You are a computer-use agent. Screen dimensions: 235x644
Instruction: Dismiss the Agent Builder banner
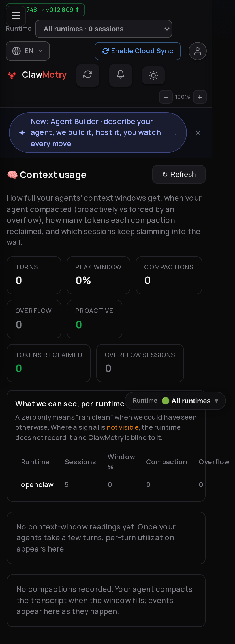pyautogui.click(x=198, y=133)
